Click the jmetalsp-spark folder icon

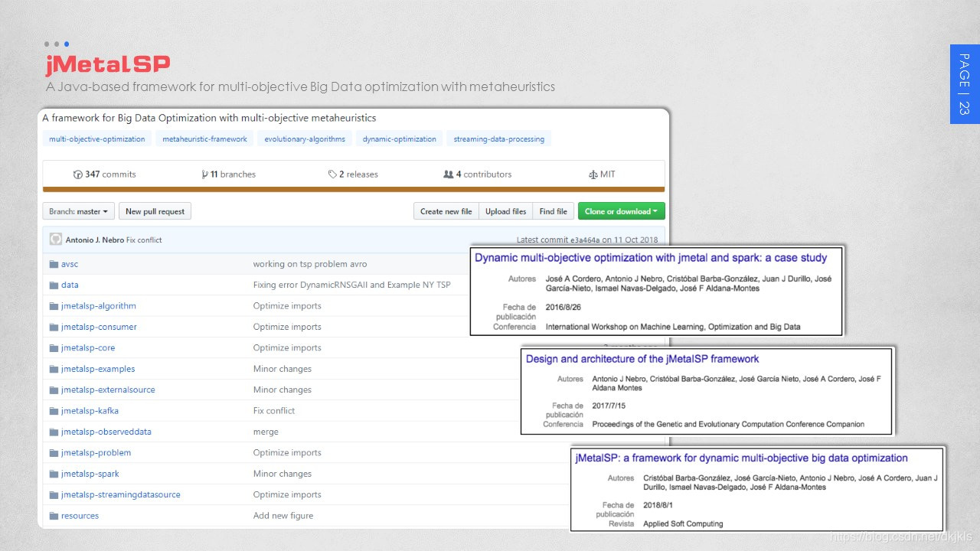[x=54, y=474]
